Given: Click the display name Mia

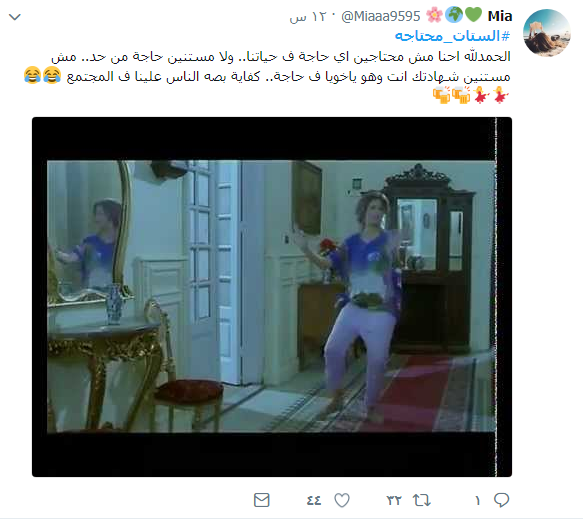Looking at the screenshot, I should [500, 16].
